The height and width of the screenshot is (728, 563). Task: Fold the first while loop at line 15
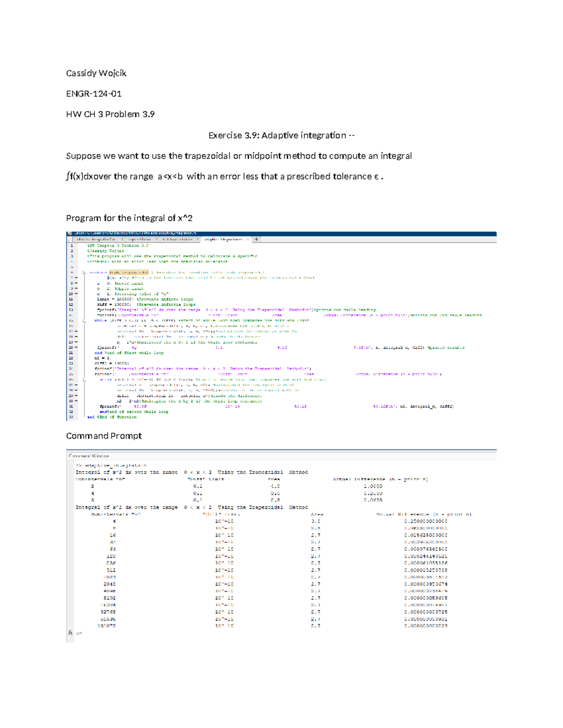pyautogui.click(x=84, y=321)
